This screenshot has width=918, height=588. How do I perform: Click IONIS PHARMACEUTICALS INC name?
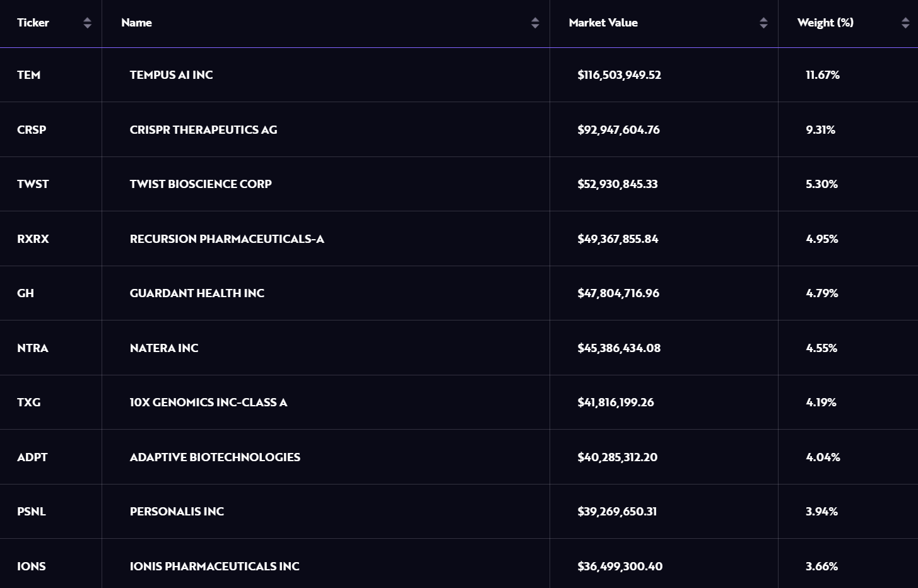point(215,567)
